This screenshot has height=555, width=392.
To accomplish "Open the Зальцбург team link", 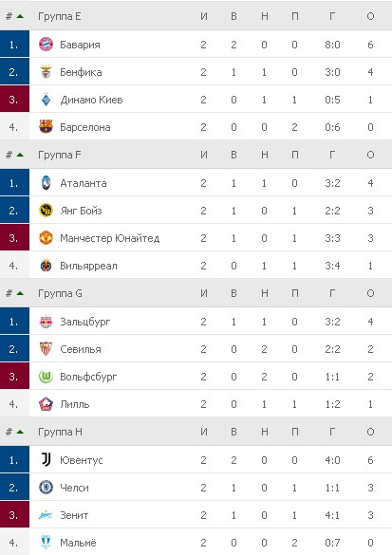I will pyautogui.click(x=85, y=322).
